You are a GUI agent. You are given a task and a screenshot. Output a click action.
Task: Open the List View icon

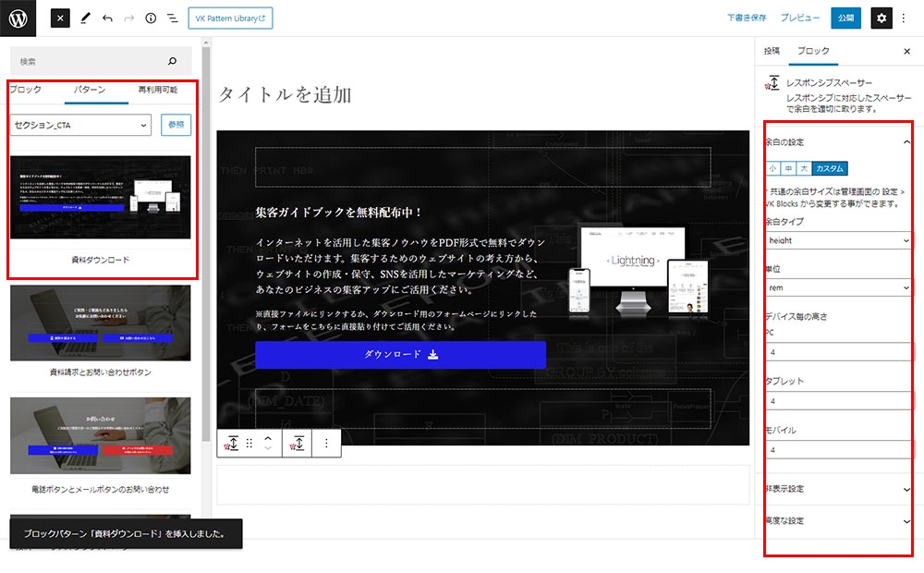(x=172, y=18)
